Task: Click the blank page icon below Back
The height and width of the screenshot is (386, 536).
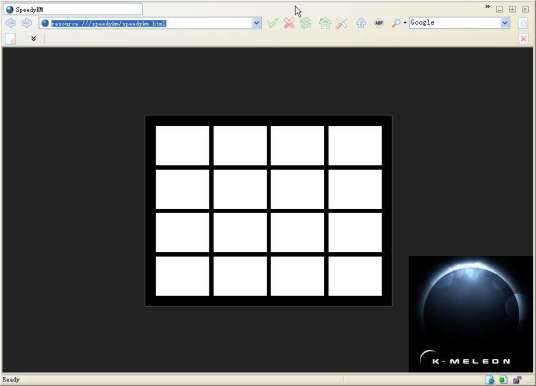Action: [11, 39]
